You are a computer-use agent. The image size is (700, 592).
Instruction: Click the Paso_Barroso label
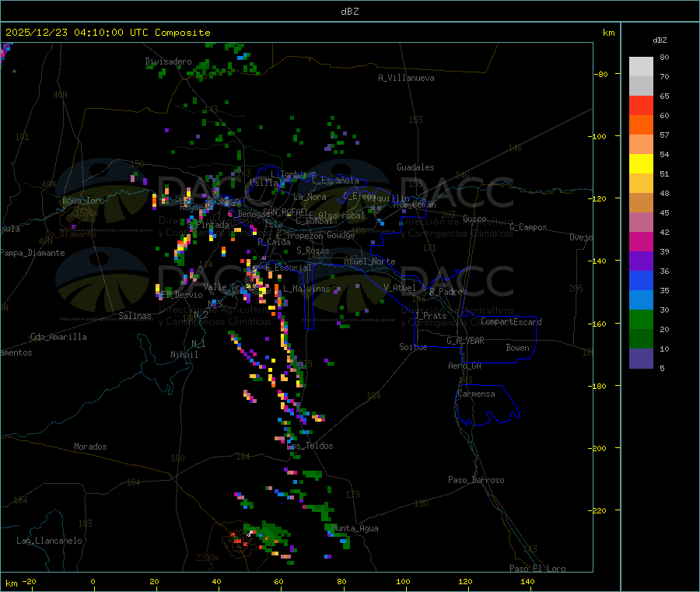click(476, 480)
